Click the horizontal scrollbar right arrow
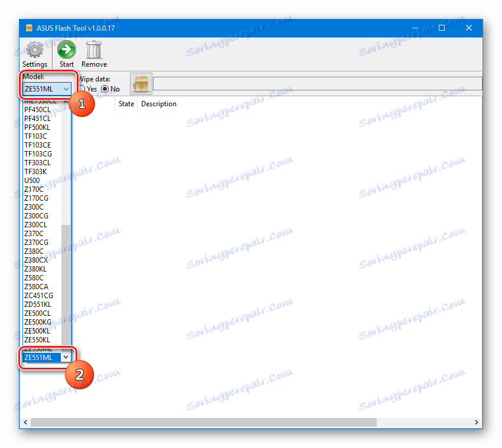 (476, 422)
